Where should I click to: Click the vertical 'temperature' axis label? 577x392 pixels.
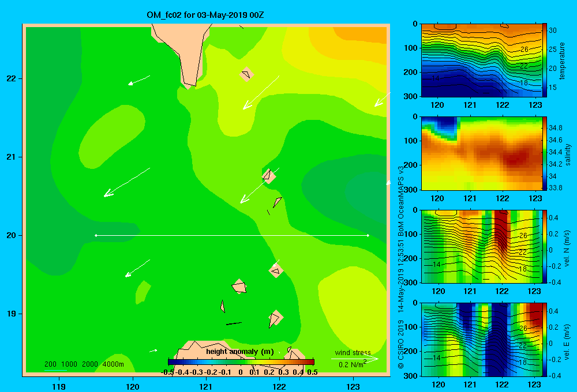pos(562,61)
